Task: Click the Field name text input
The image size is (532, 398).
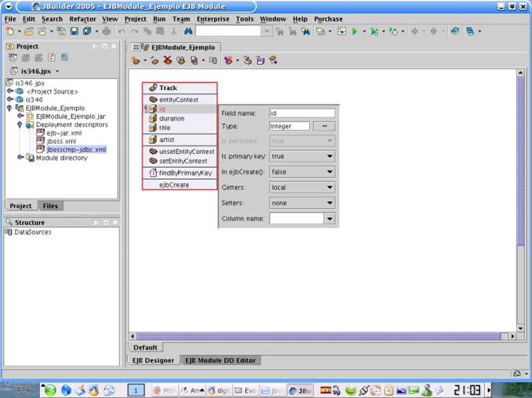Action: [x=302, y=114]
